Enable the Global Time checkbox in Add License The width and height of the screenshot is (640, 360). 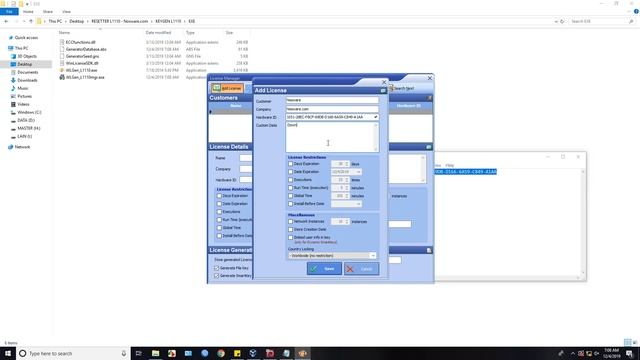click(x=291, y=196)
